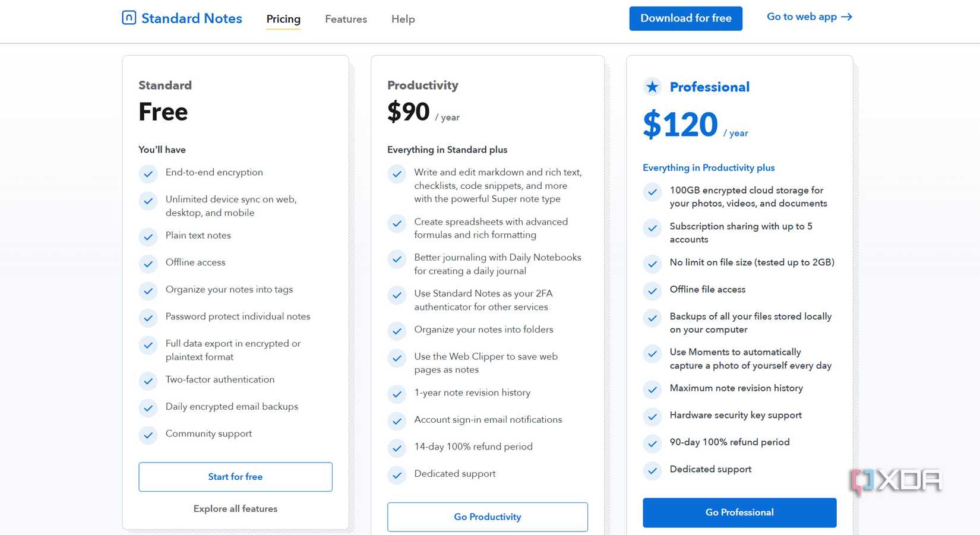The width and height of the screenshot is (980, 535).
Task: Click the checkmark beside Hardware security key support
Action: coord(652,417)
